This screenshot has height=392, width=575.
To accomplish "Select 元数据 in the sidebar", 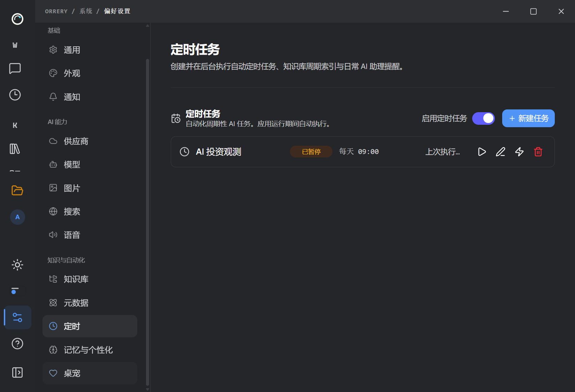I will click(x=90, y=303).
